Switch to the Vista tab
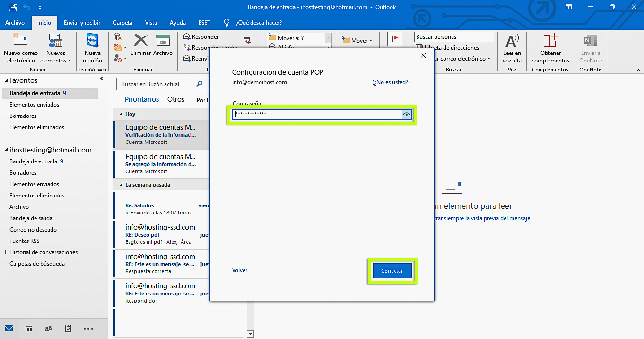The width and height of the screenshot is (644, 339). point(151,23)
